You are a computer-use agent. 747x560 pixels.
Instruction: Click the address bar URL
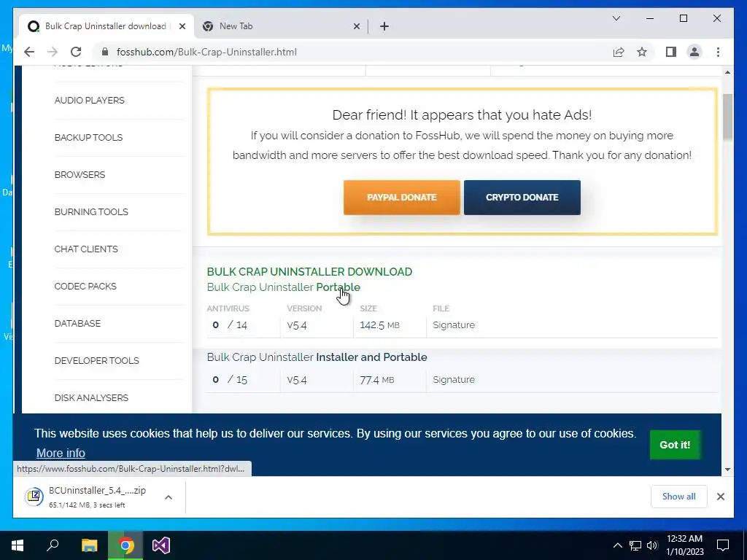click(206, 52)
